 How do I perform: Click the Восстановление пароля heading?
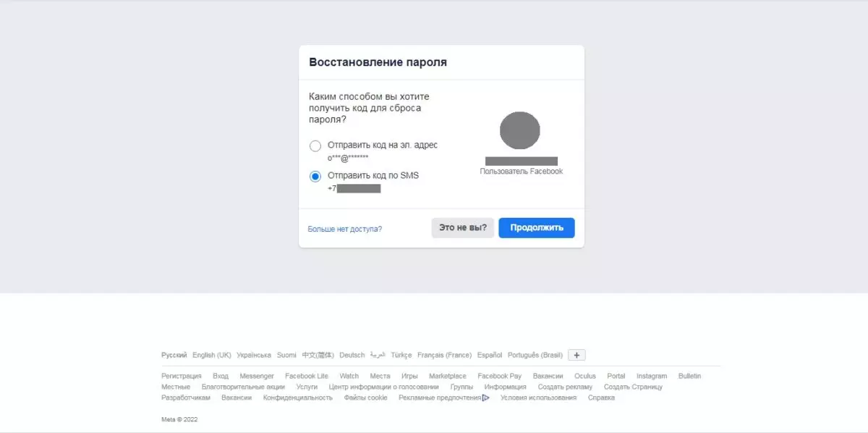(x=378, y=62)
